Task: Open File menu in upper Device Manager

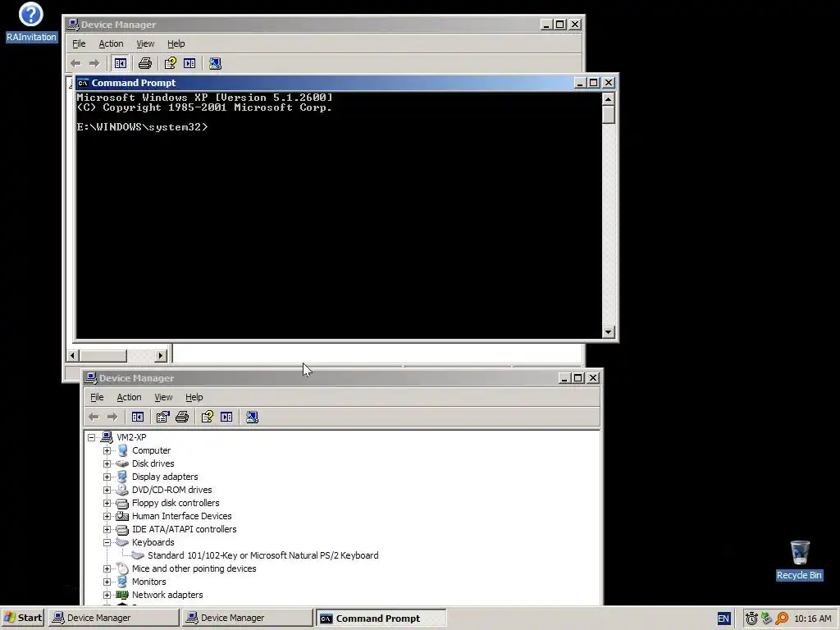Action: click(79, 44)
